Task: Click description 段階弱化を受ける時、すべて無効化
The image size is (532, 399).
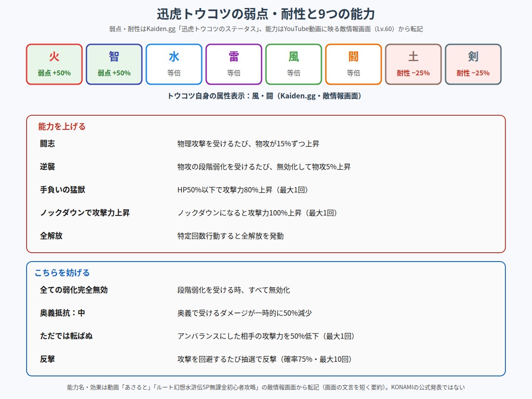Action: 234,290
